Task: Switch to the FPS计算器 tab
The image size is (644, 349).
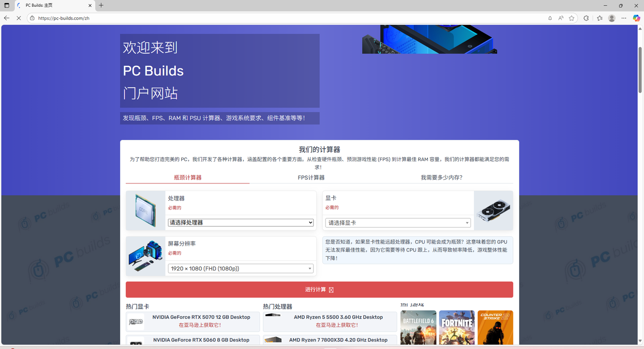Action: pyautogui.click(x=311, y=178)
